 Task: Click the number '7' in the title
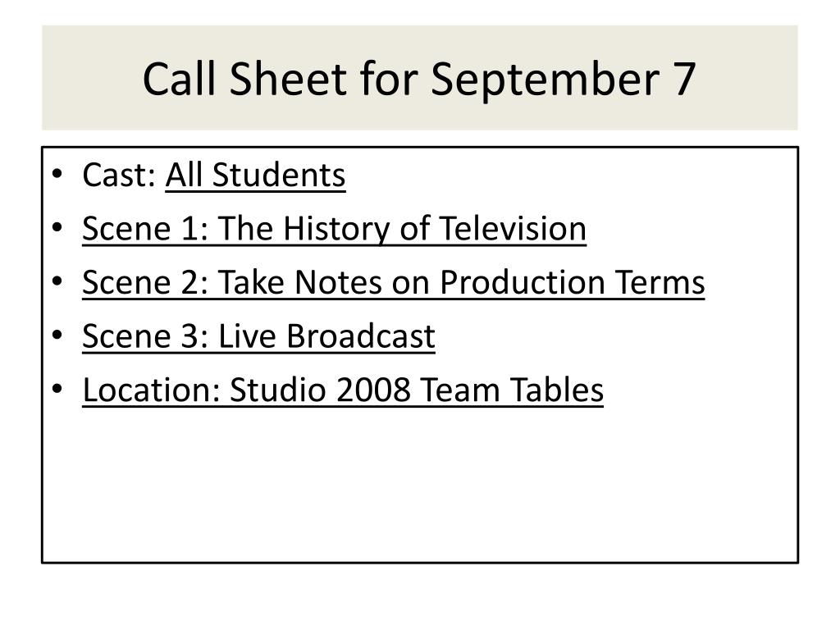coord(683,79)
